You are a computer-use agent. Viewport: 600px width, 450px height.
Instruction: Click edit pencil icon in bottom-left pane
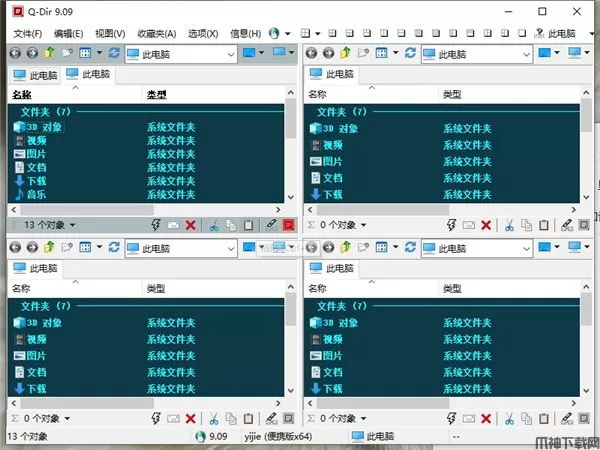(271, 419)
